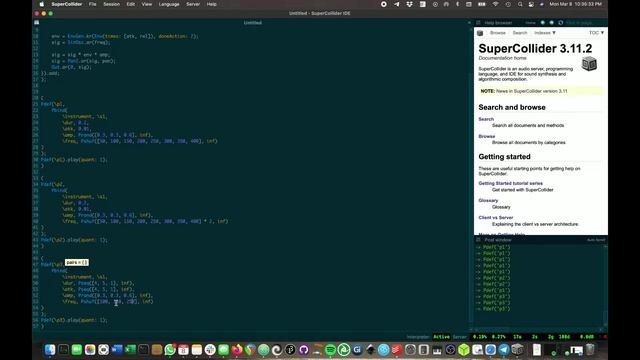Viewport: 640px width, 360px height.
Task: Open the Browse link under Search and browse
Action: click(487, 136)
